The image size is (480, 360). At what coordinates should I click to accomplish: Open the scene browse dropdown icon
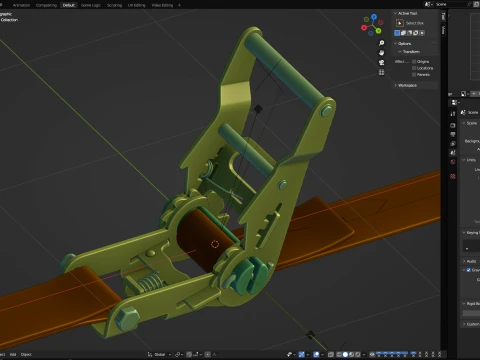[x=428, y=4]
